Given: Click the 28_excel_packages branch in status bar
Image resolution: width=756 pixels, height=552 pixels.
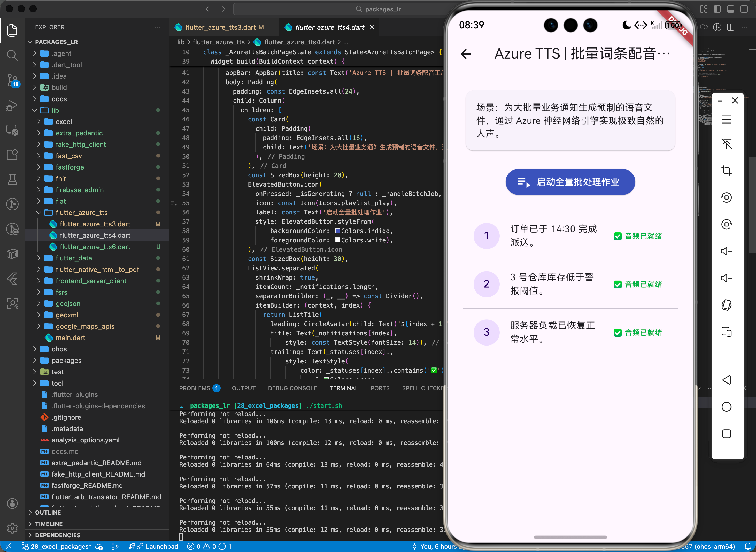Looking at the screenshot, I should [x=57, y=546].
